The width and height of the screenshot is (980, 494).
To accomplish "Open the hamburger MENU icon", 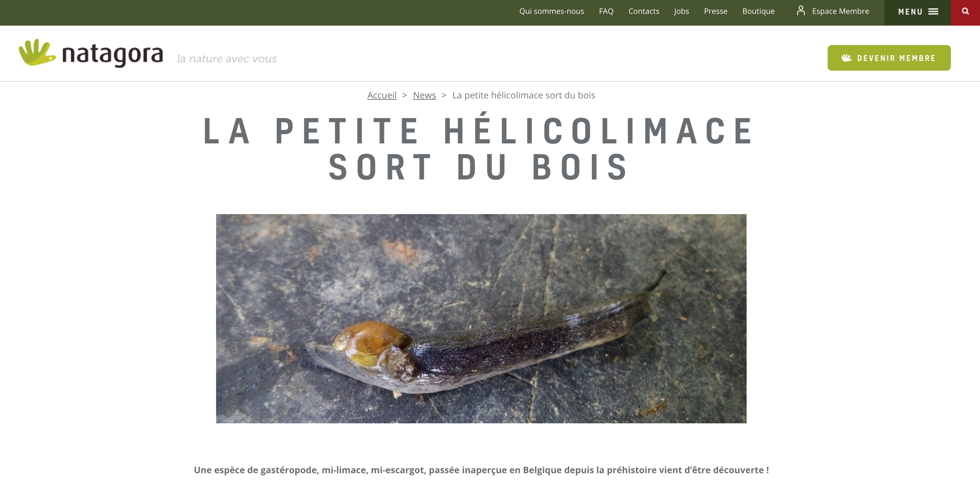I will coord(933,12).
